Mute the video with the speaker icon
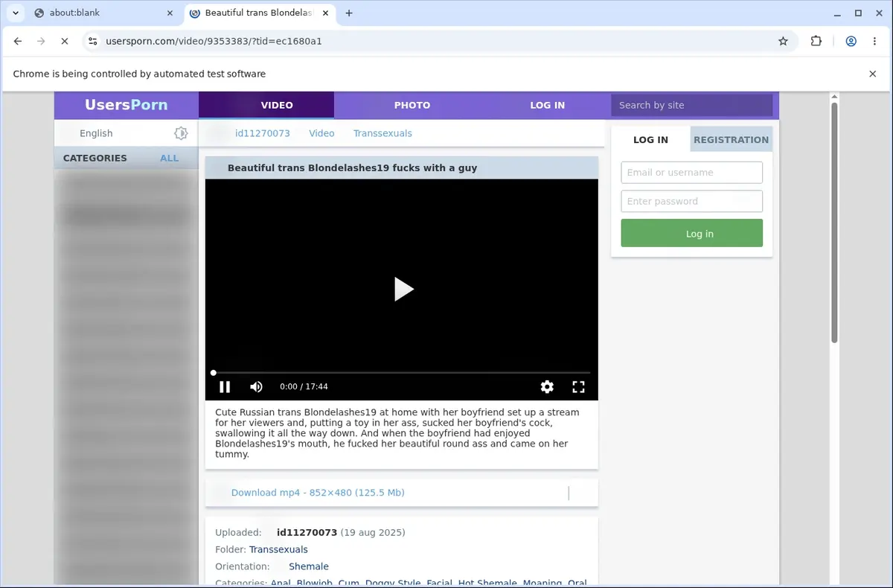This screenshot has width=893, height=588. 257,386
